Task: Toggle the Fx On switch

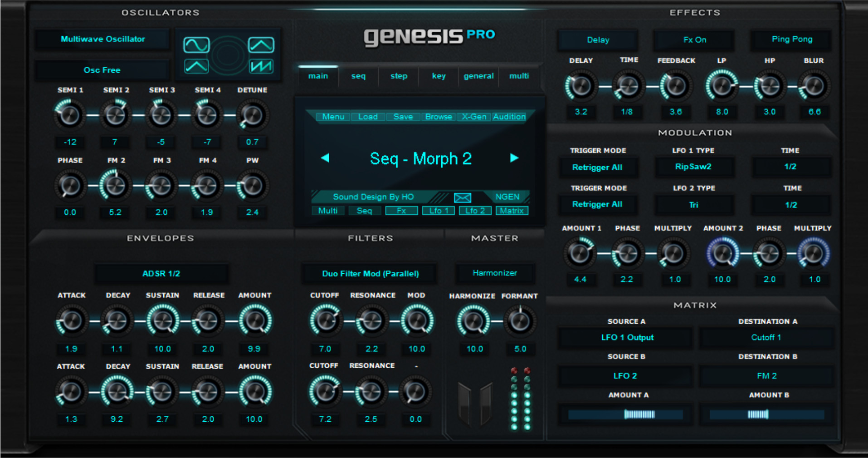Action: pyautogui.click(x=694, y=40)
